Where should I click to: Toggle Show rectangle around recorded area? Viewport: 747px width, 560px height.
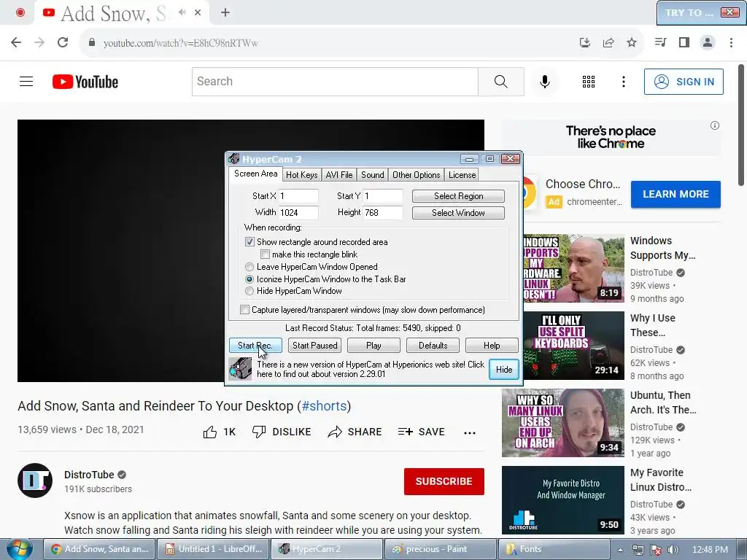(249, 242)
